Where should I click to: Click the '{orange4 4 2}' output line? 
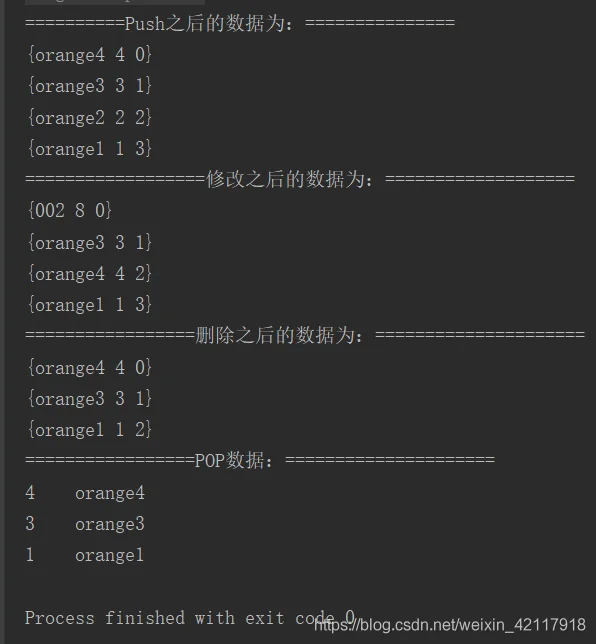[90, 274]
